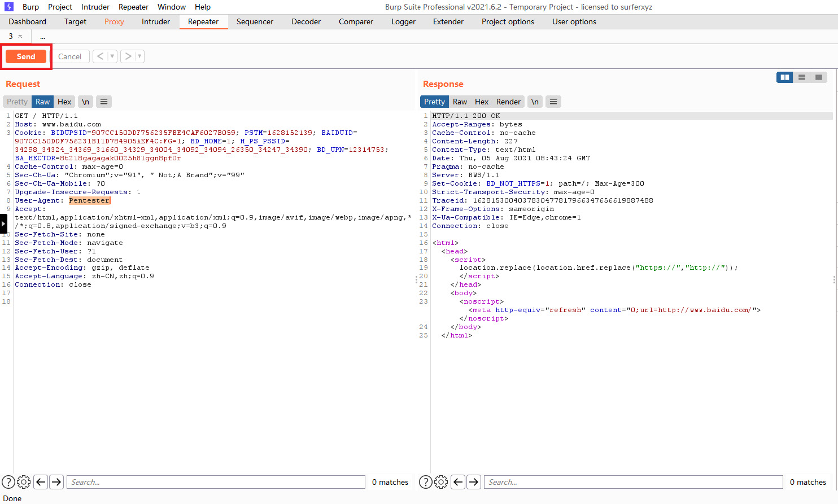Open the Help menu
838x504 pixels.
click(203, 7)
